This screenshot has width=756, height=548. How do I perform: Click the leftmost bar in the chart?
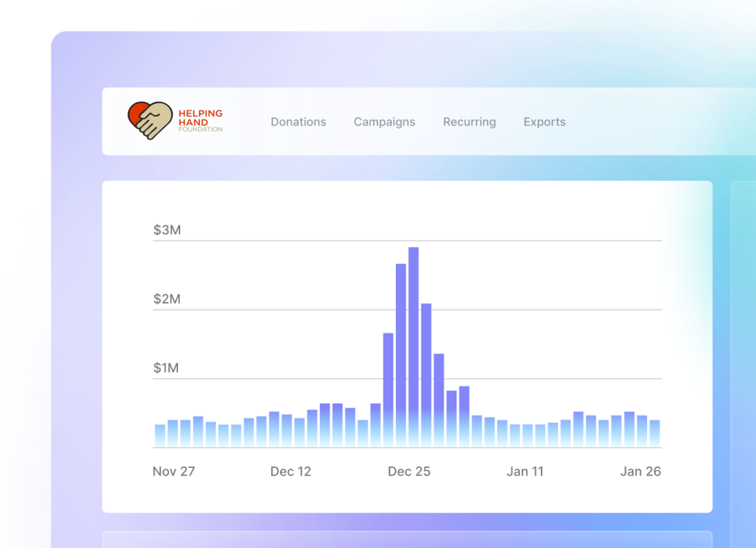(160, 436)
